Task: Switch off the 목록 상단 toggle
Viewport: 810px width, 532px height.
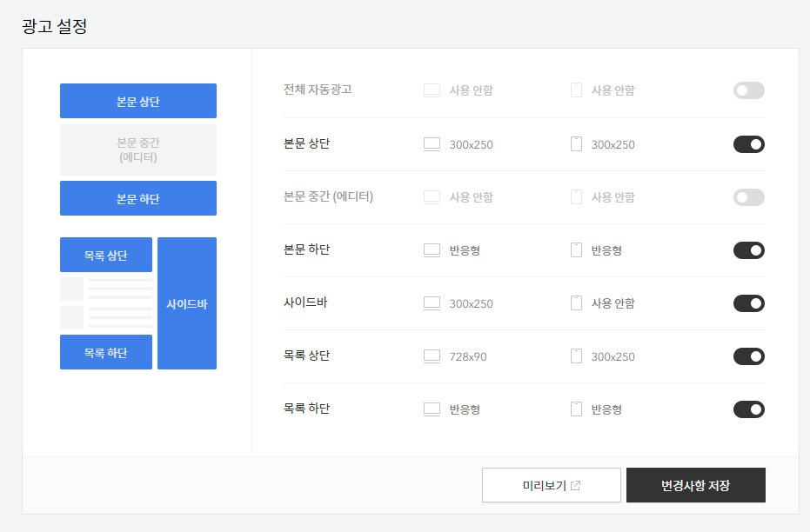Action: [748, 356]
